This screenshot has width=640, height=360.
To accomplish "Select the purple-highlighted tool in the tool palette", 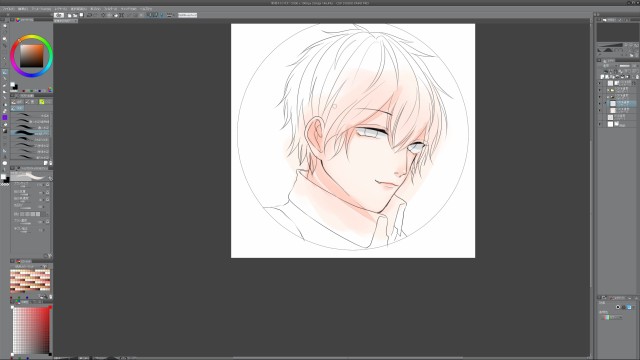I will pos(4,118).
